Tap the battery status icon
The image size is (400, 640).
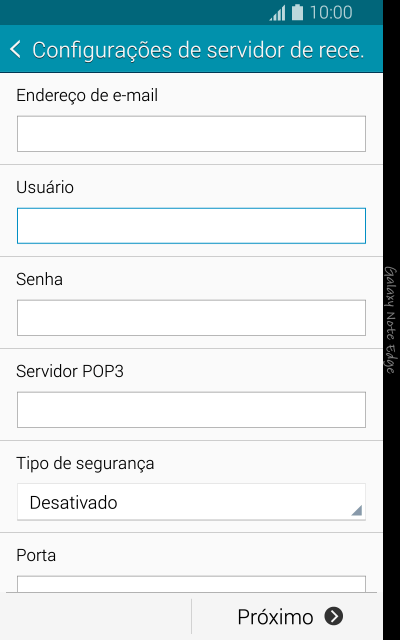(298, 12)
